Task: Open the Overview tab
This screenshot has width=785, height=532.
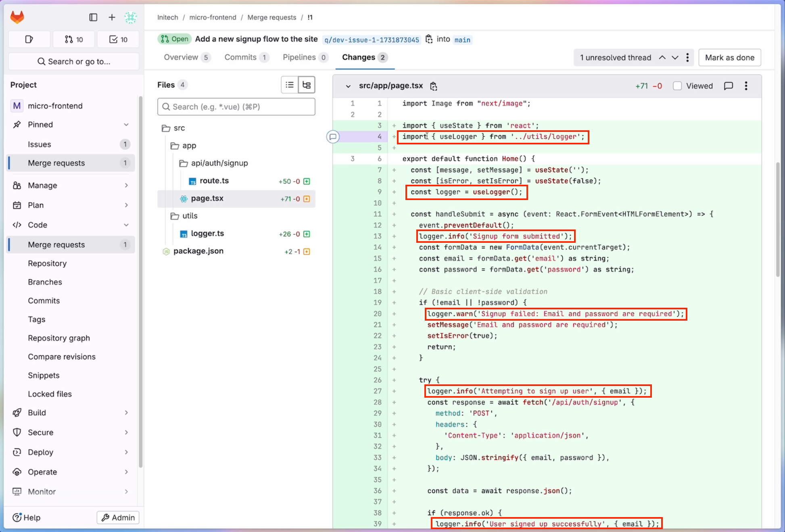Action: pyautogui.click(x=181, y=57)
